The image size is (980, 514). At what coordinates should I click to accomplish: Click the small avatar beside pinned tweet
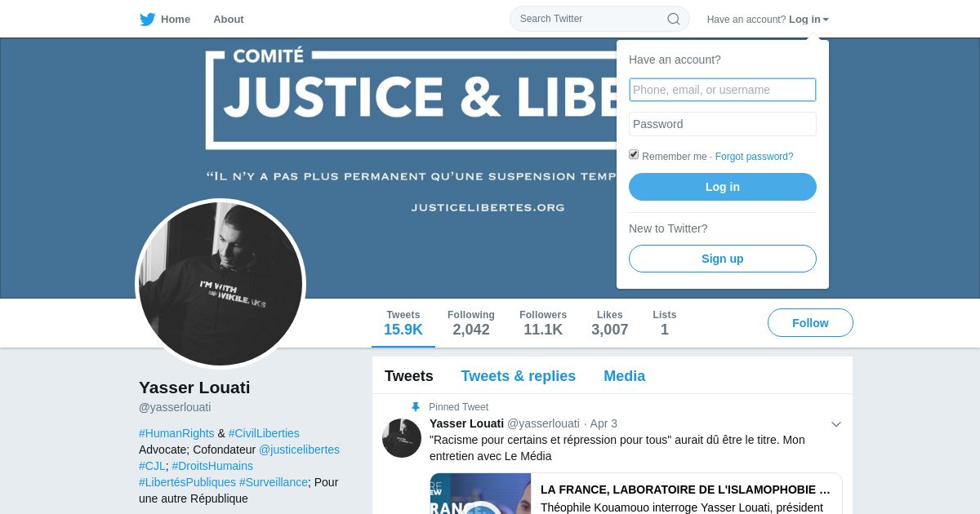tap(402, 438)
